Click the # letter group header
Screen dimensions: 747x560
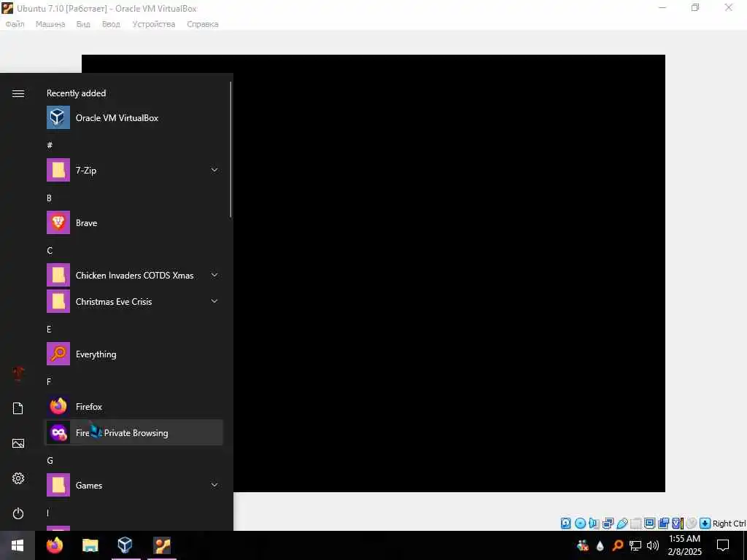pos(50,145)
